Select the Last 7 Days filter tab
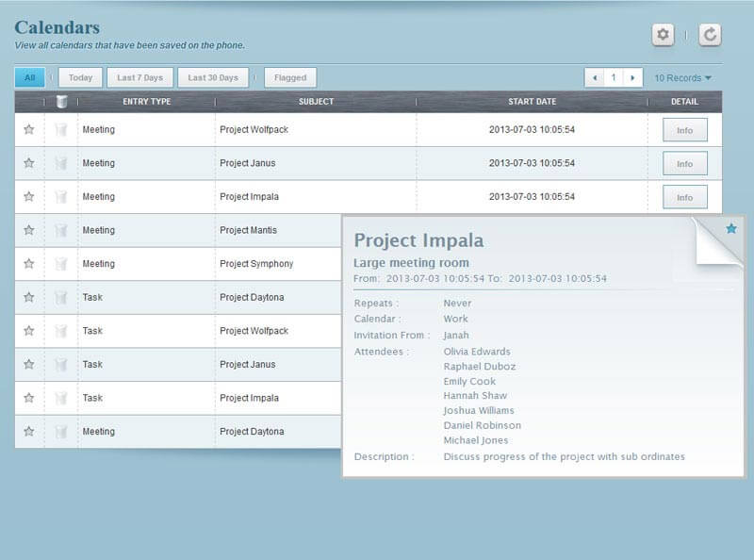Image resolution: width=754 pixels, height=560 pixels. [x=139, y=78]
